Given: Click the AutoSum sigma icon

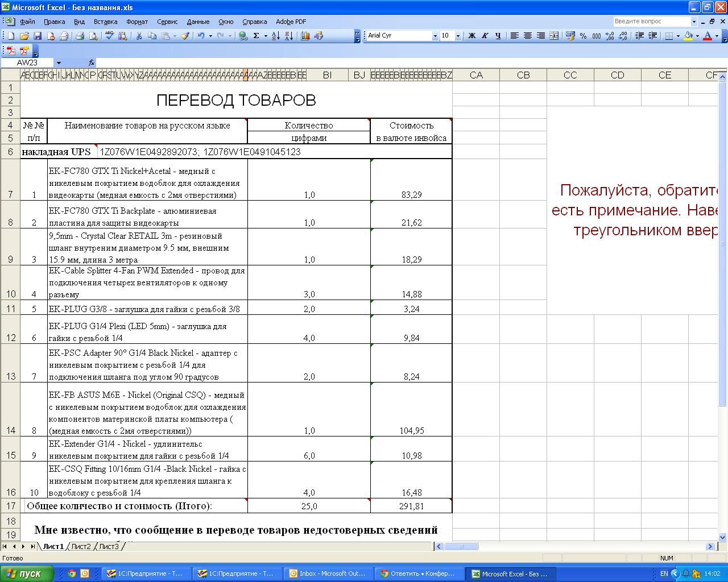Looking at the screenshot, I should pos(257,36).
